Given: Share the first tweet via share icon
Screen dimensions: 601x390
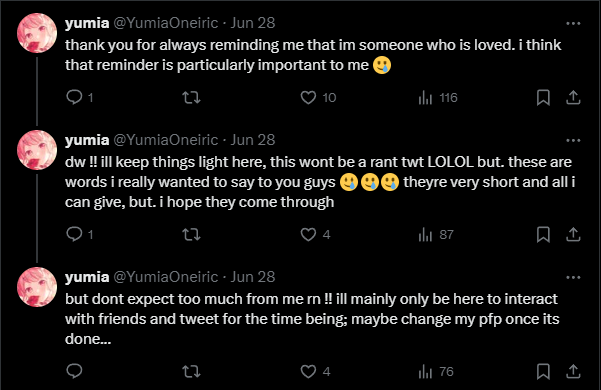Looking at the screenshot, I should tap(573, 97).
